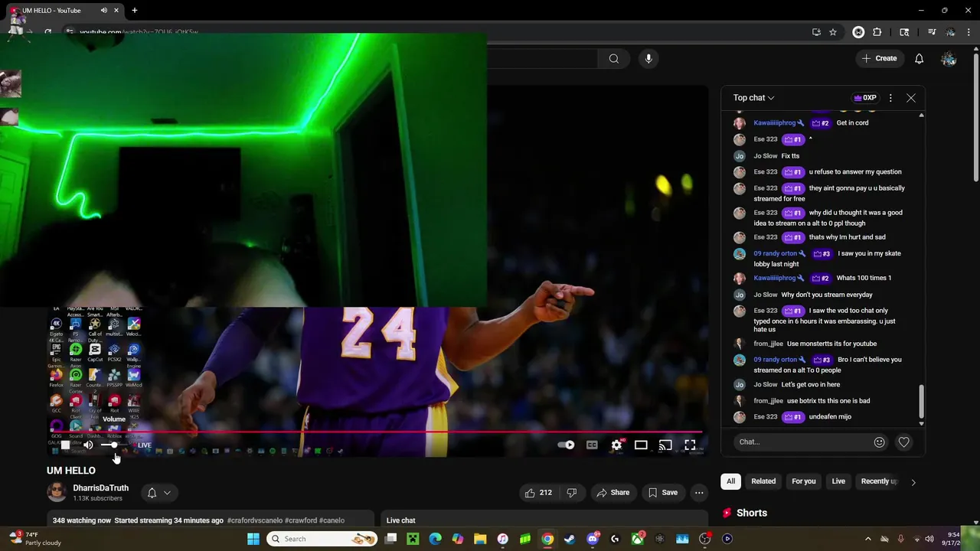Close the live chat panel
The width and height of the screenshot is (980, 551).
click(x=911, y=98)
